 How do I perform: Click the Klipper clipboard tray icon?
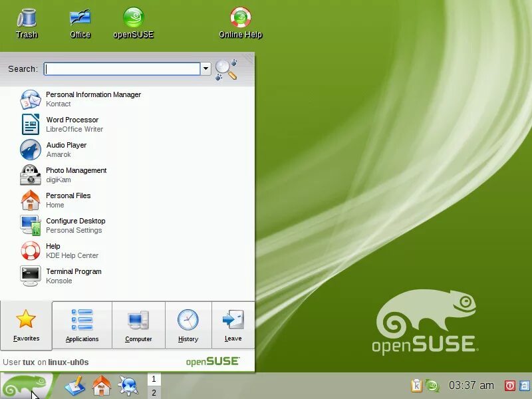[416, 386]
